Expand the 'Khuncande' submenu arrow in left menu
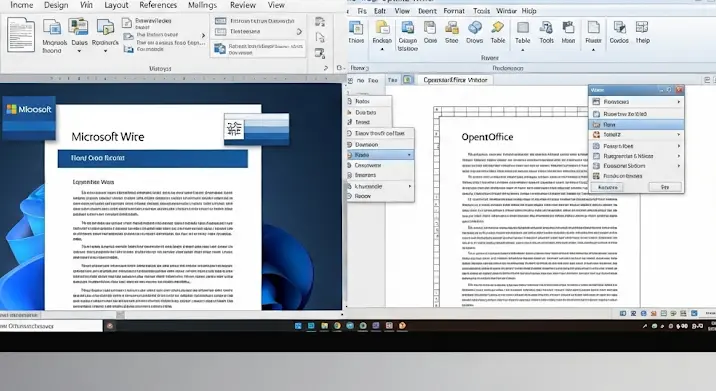Screen dimensions: 716x391 coord(410,186)
